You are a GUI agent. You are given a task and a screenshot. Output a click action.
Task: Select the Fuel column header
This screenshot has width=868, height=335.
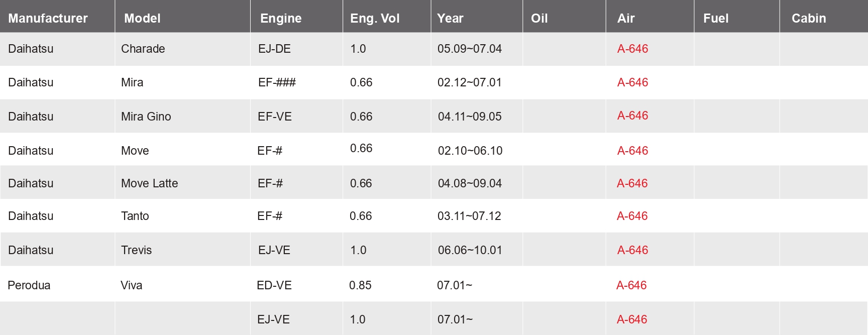(715, 19)
